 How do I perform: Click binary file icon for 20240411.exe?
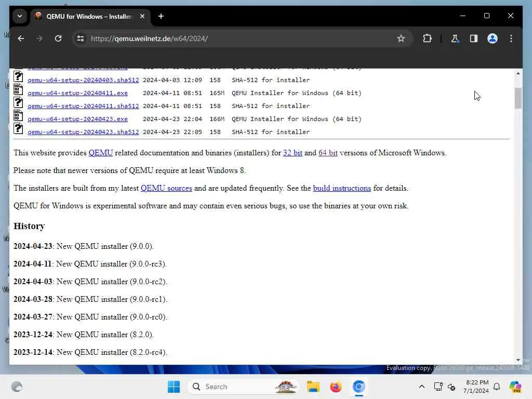coord(18,89)
